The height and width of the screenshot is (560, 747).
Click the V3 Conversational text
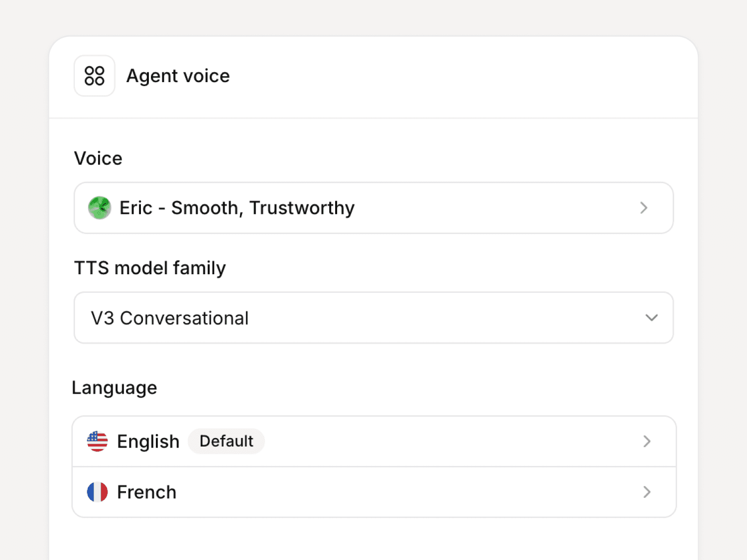click(x=169, y=318)
